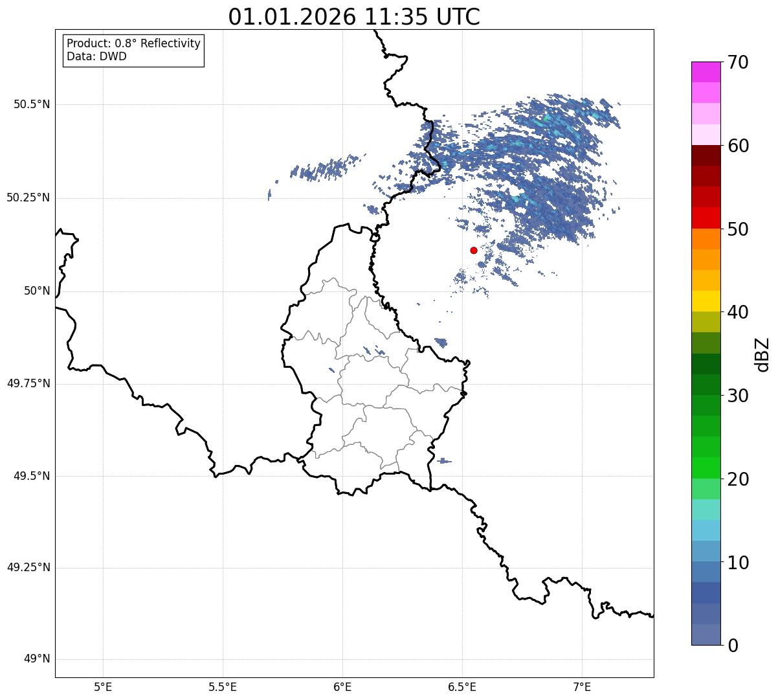Click the 50.25°N latitude label
The image size is (778, 700).
point(28,198)
